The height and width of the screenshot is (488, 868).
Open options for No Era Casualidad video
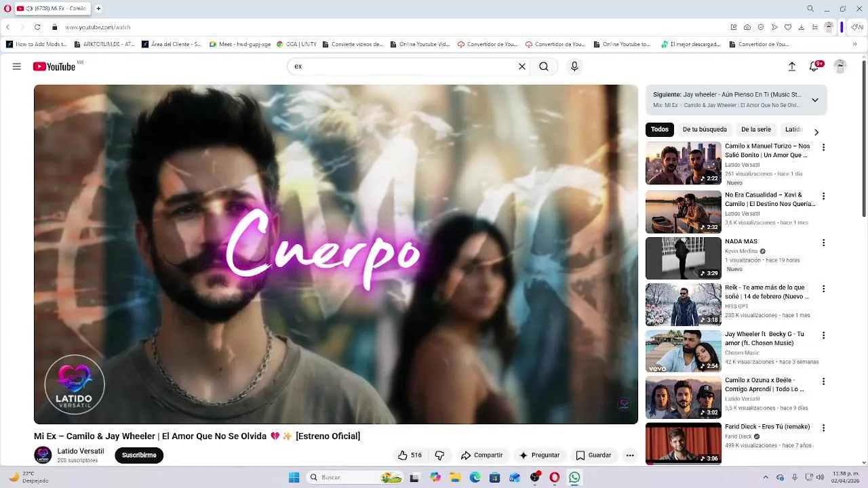(x=824, y=197)
